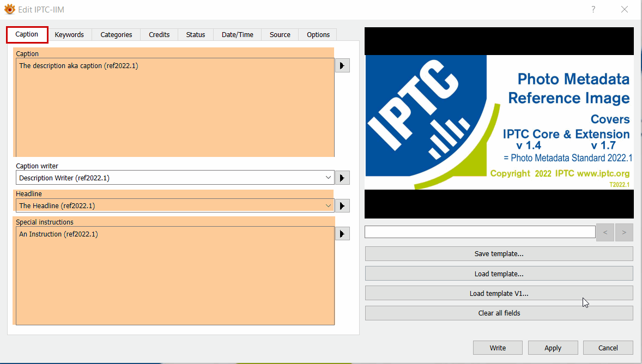Expand the Headline dropdown
The image size is (642, 364).
point(328,205)
